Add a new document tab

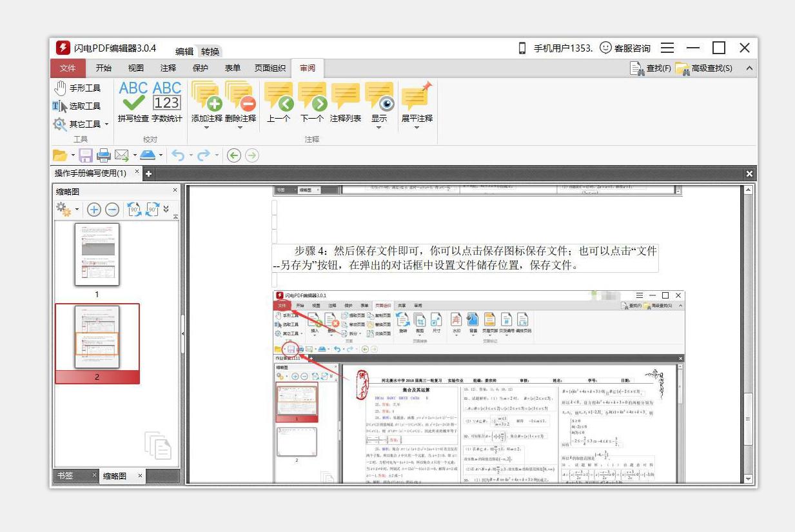point(148,173)
